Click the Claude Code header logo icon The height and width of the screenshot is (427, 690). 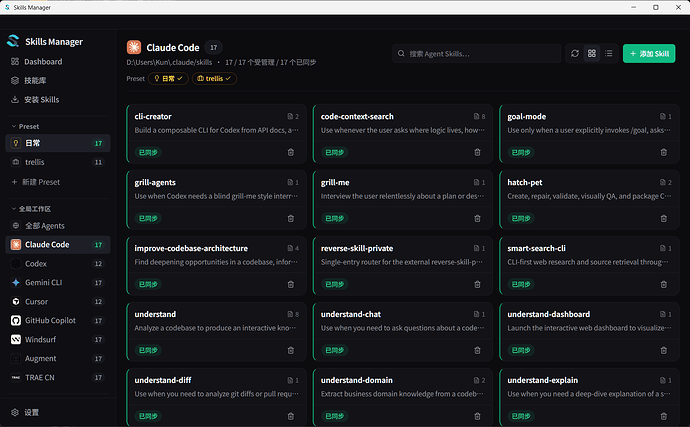[x=134, y=47]
